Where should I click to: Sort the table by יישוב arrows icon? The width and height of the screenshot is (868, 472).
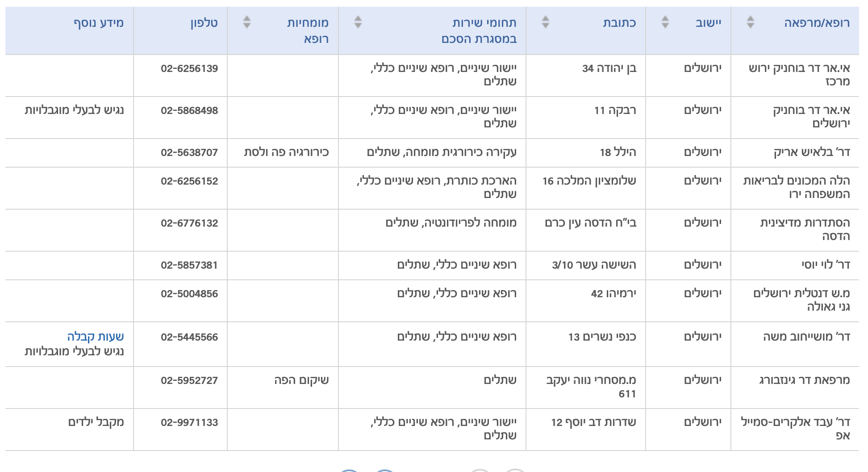[665, 22]
